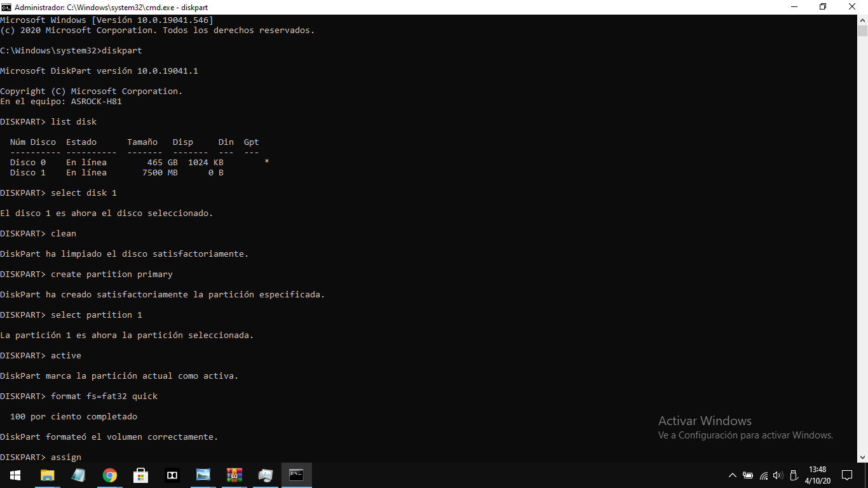Click the 'list disk' command line

[48, 121]
